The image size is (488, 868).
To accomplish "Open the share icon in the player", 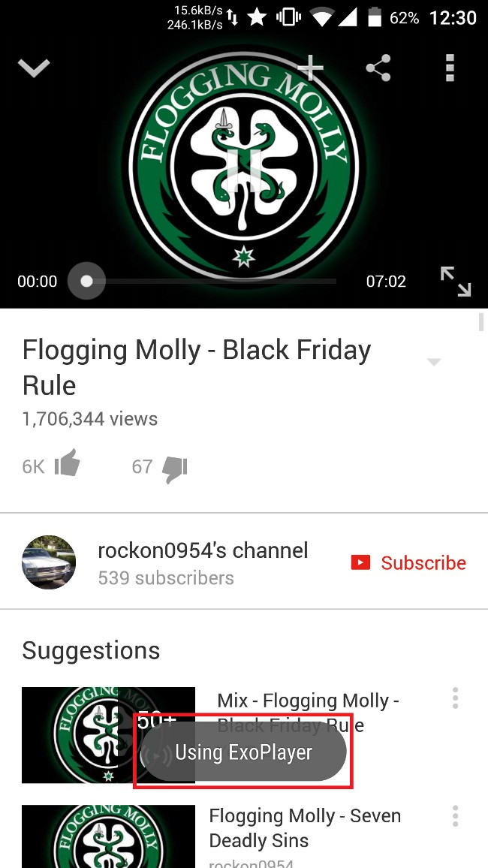I will pyautogui.click(x=378, y=68).
